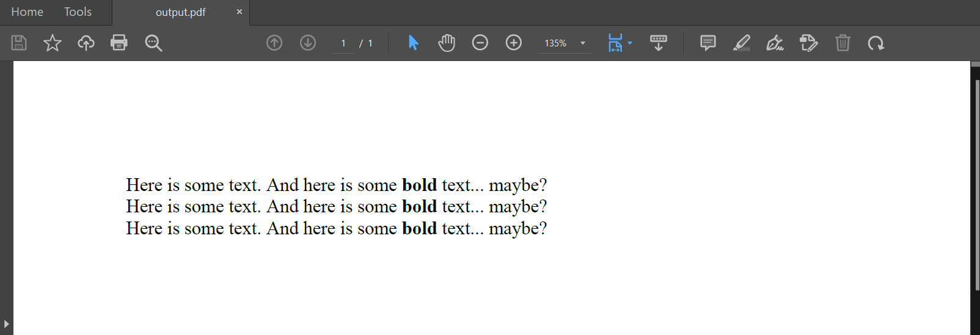The height and width of the screenshot is (335, 980).
Task: Add a sticky note comment
Action: pyautogui.click(x=708, y=43)
